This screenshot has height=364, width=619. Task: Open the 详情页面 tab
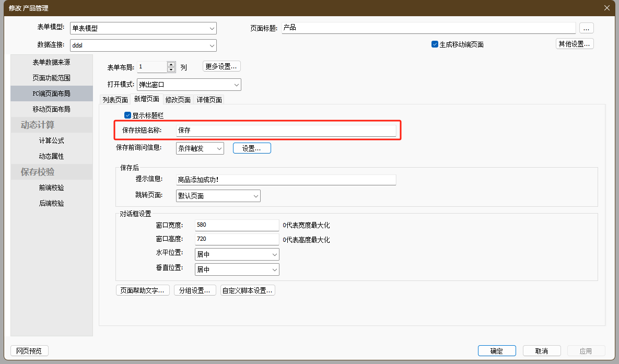point(209,100)
